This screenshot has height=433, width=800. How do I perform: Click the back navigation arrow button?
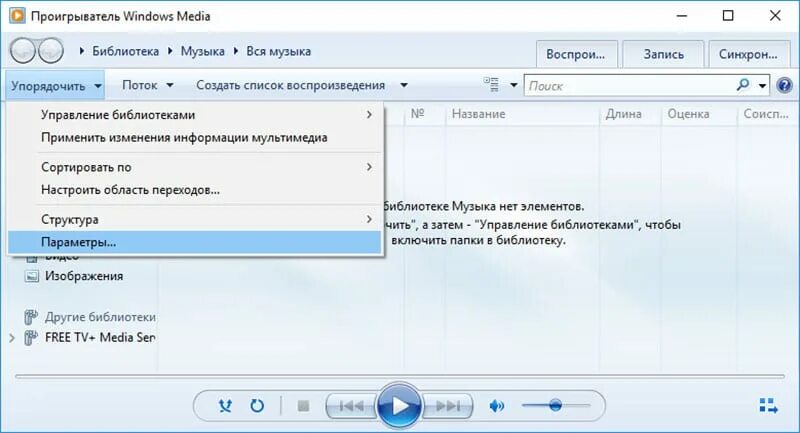(23, 51)
